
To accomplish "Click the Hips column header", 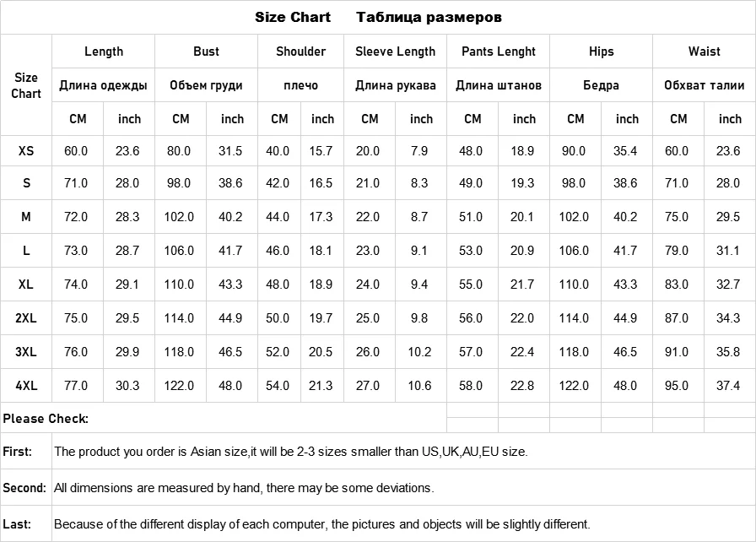I will coord(601,51).
